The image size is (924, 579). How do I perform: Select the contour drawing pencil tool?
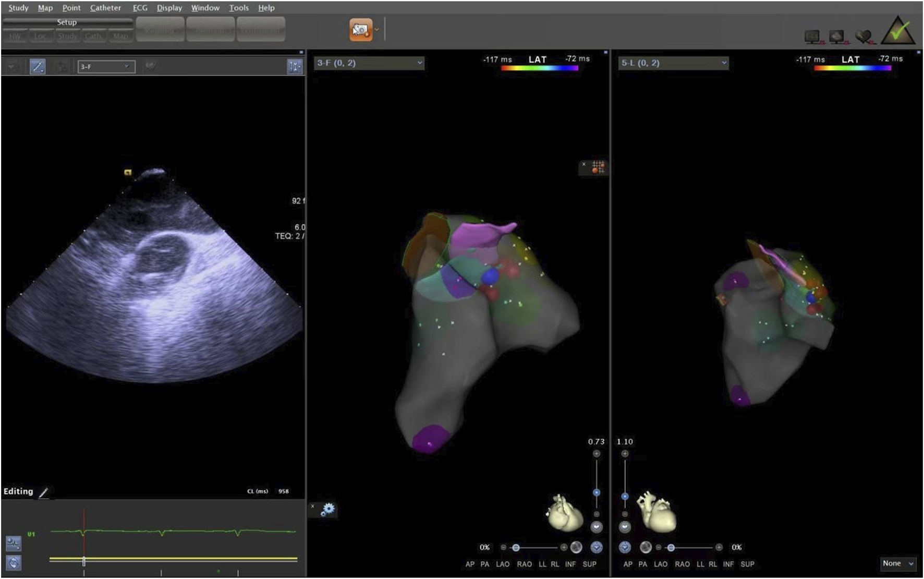[x=37, y=67]
